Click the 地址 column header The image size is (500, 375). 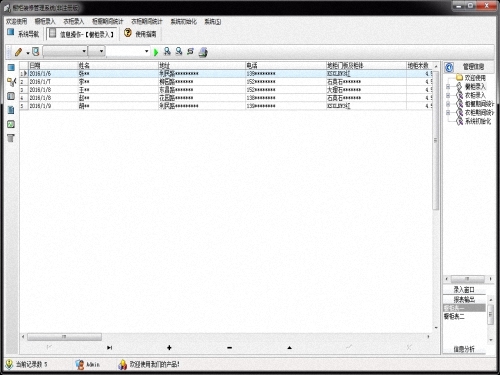(202, 65)
